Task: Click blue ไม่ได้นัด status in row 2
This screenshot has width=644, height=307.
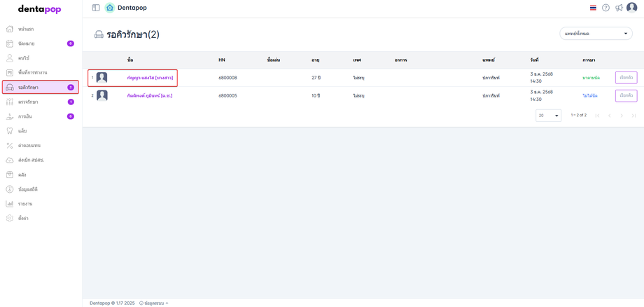Action: (590, 96)
